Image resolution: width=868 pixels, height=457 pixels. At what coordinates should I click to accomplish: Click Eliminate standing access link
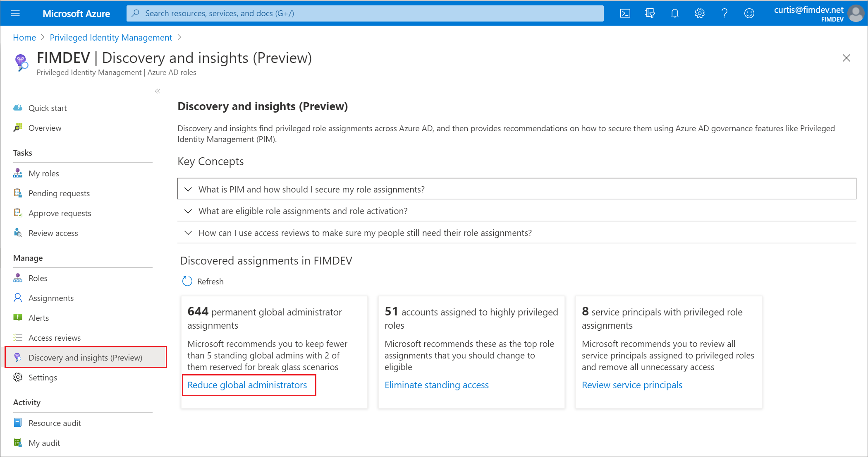point(437,385)
